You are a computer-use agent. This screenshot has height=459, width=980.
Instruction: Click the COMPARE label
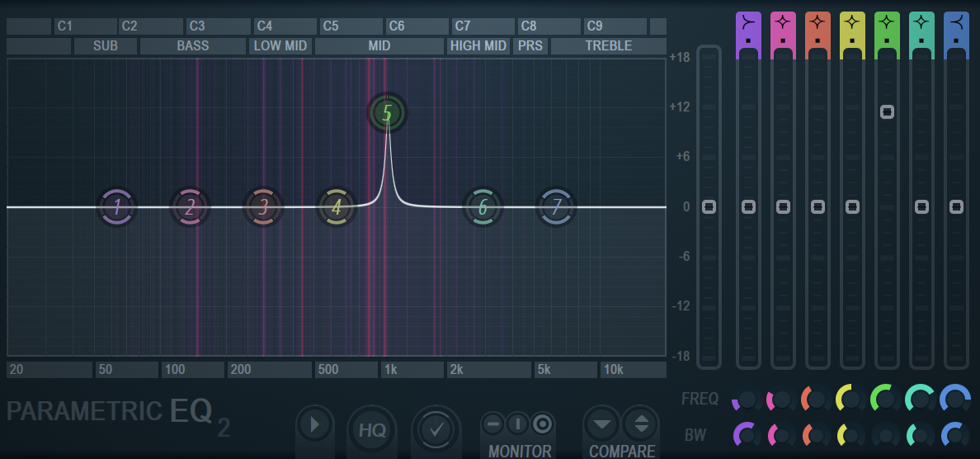622,452
